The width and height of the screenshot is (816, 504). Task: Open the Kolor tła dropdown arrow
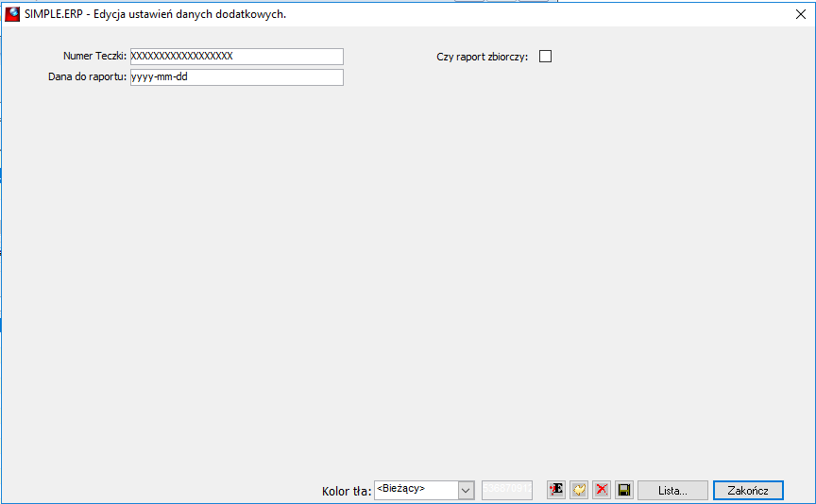(x=466, y=490)
